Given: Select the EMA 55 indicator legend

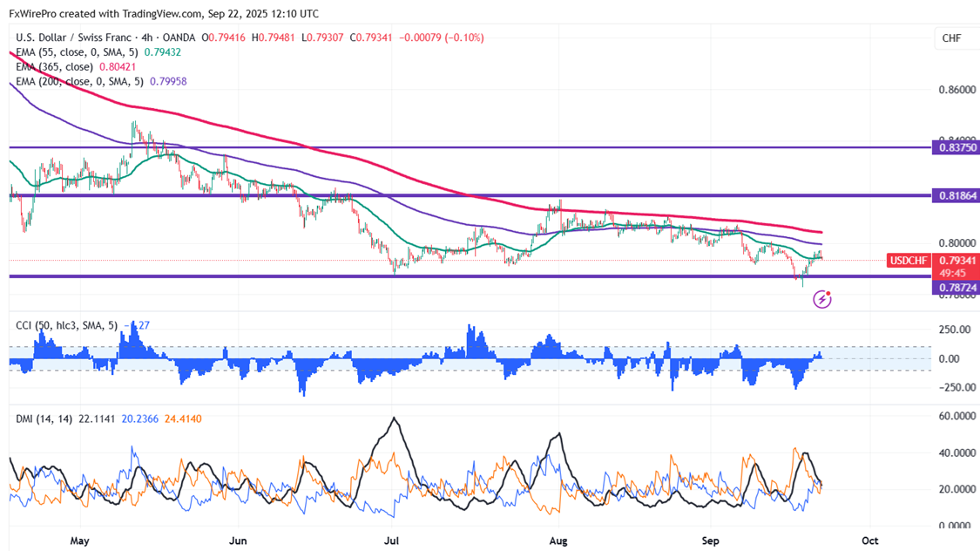Looking at the screenshot, I should coord(77,52).
